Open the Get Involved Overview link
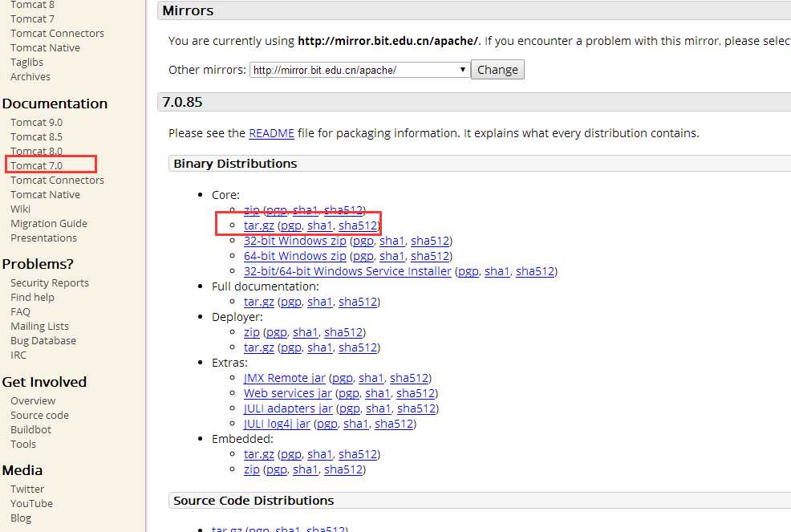791x532 pixels. tap(33, 400)
